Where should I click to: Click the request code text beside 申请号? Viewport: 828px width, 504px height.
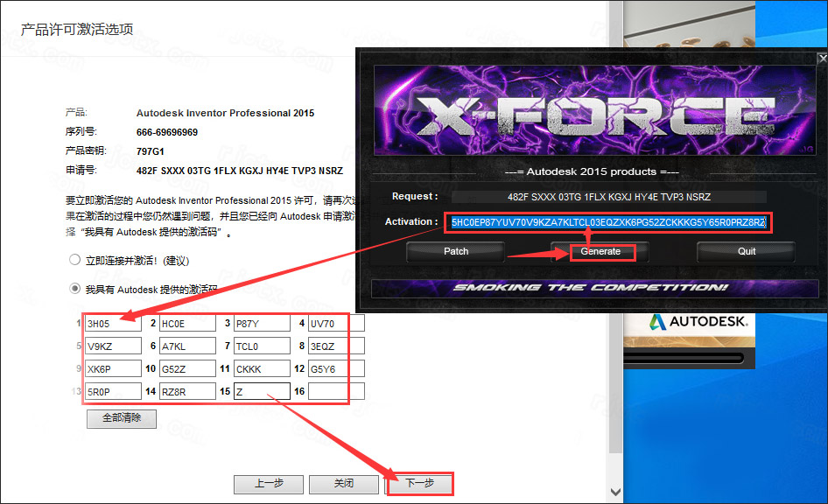tap(240, 171)
